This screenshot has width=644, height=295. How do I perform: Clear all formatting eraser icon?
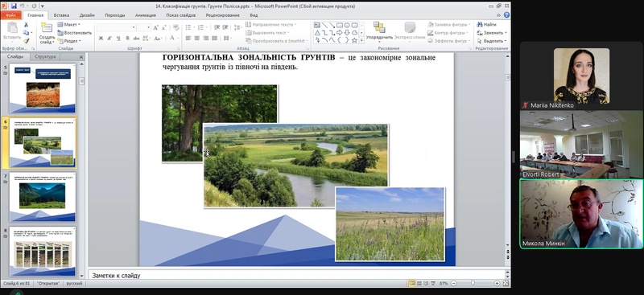pos(176,27)
